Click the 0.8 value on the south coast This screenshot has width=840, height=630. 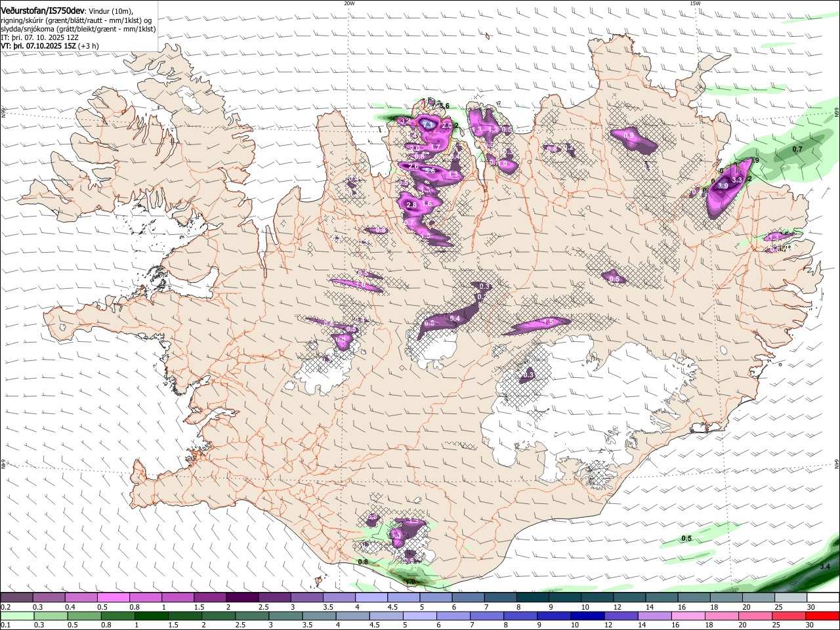[x=362, y=562]
